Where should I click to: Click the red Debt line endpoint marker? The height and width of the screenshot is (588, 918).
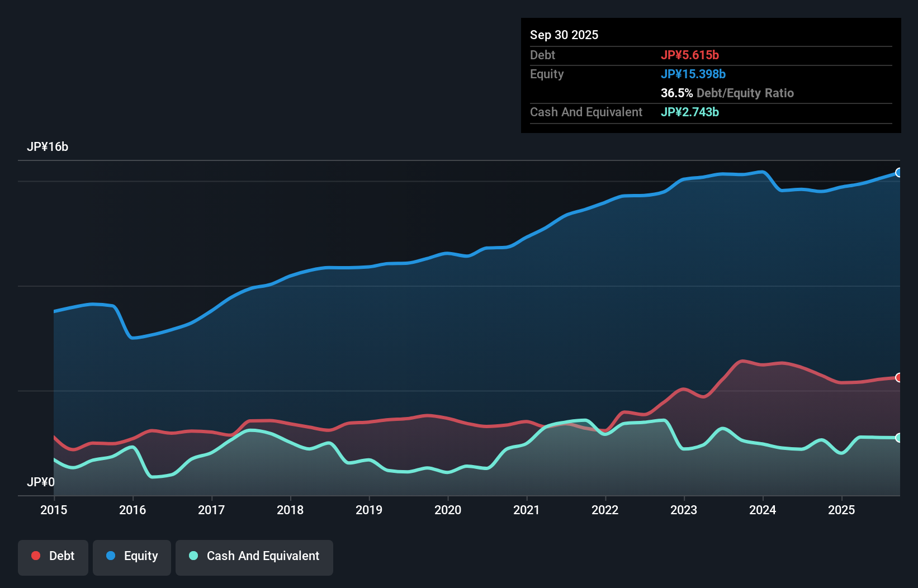tap(898, 378)
